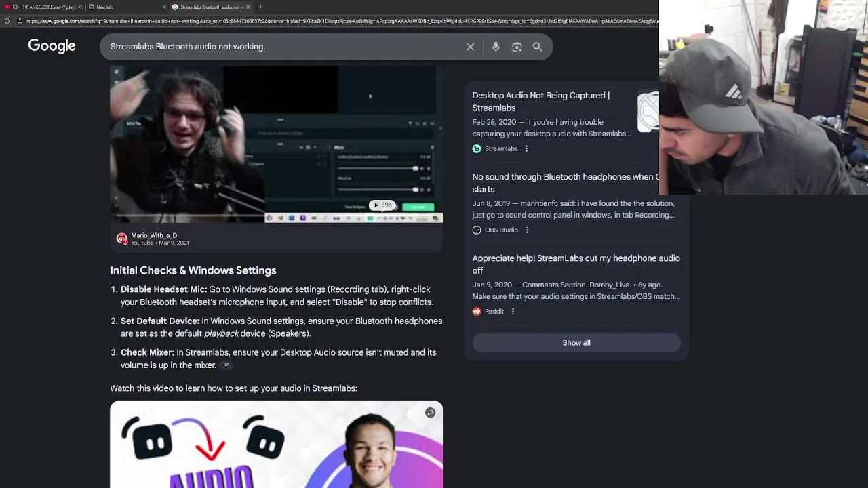This screenshot has height=488, width=868.
Task: Open a new browser tab with plus
Action: pyautogui.click(x=260, y=7)
